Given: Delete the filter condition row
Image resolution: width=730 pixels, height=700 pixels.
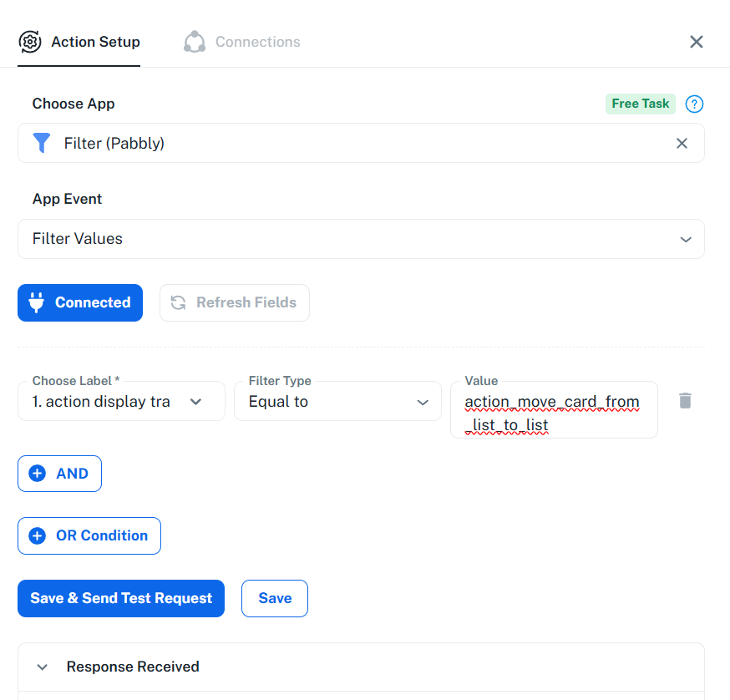Looking at the screenshot, I should click(x=685, y=401).
